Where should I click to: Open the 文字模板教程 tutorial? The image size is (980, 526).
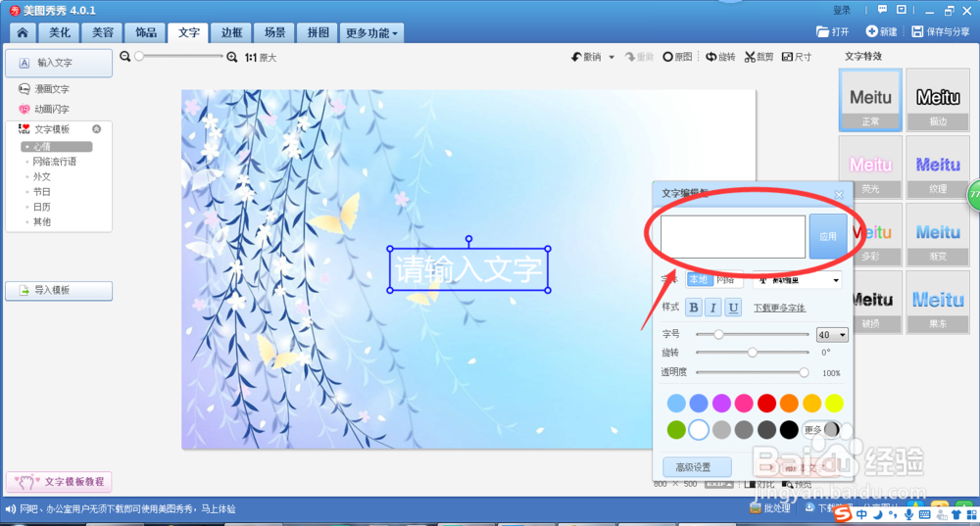(59, 482)
